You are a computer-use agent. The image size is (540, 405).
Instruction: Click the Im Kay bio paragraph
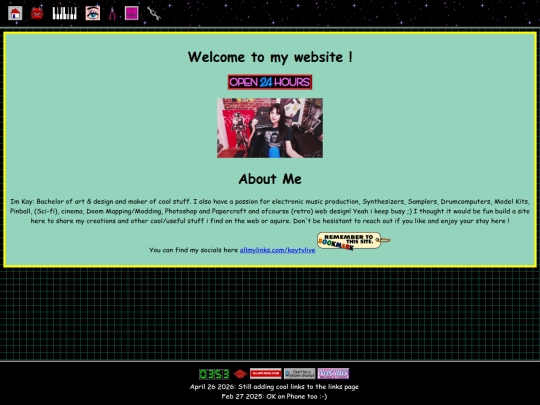pyautogui.click(x=270, y=211)
